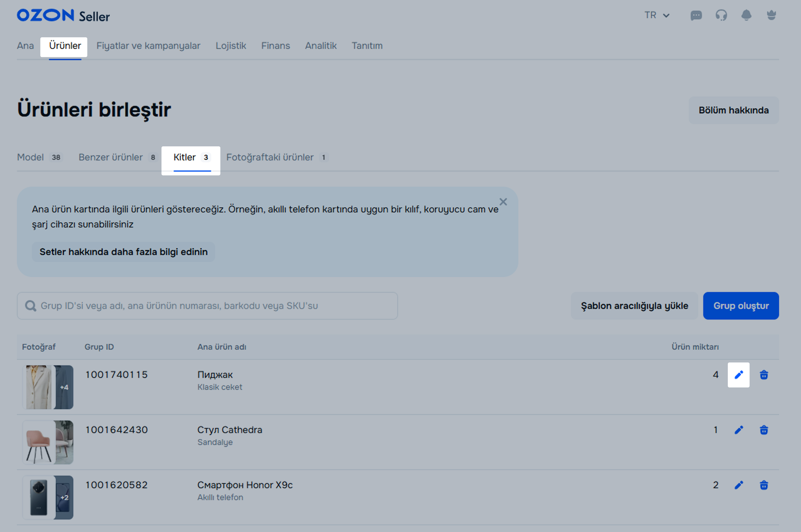
Task: Close the info banner
Action: coord(503,202)
